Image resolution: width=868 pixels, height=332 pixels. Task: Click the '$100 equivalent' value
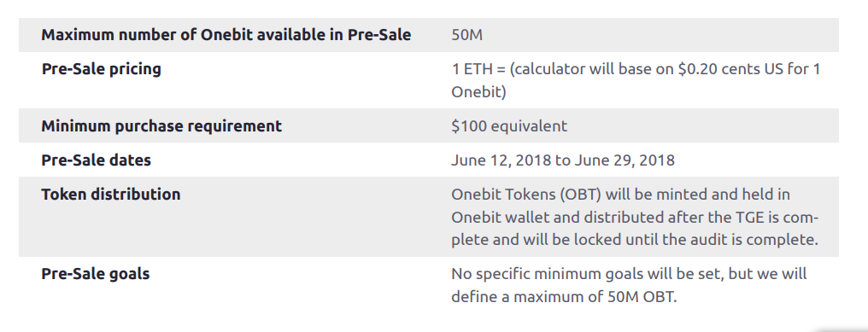point(509,126)
